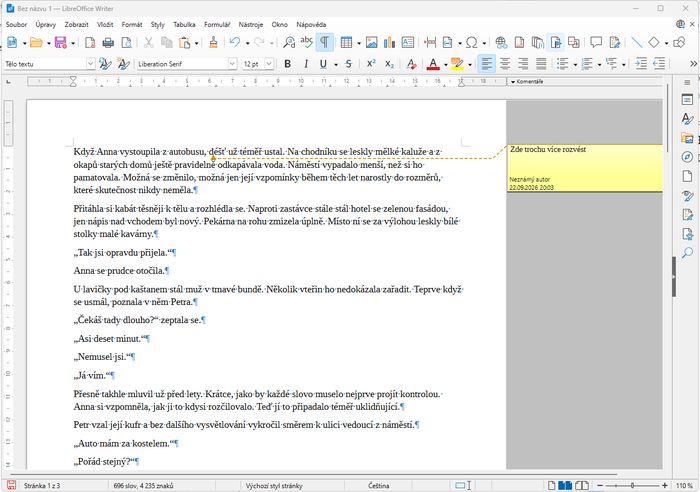Open font size 12 pt dropdown
This screenshot has height=492, width=700.
click(x=269, y=64)
